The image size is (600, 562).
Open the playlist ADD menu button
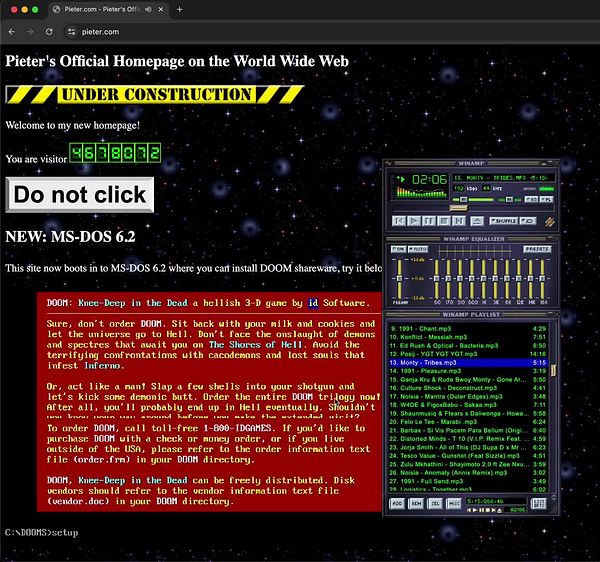397,503
